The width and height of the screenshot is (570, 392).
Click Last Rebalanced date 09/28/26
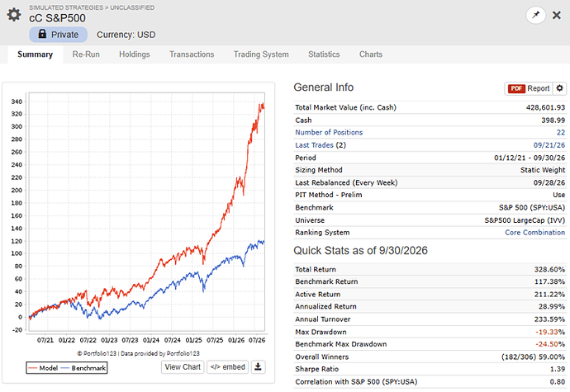(549, 182)
